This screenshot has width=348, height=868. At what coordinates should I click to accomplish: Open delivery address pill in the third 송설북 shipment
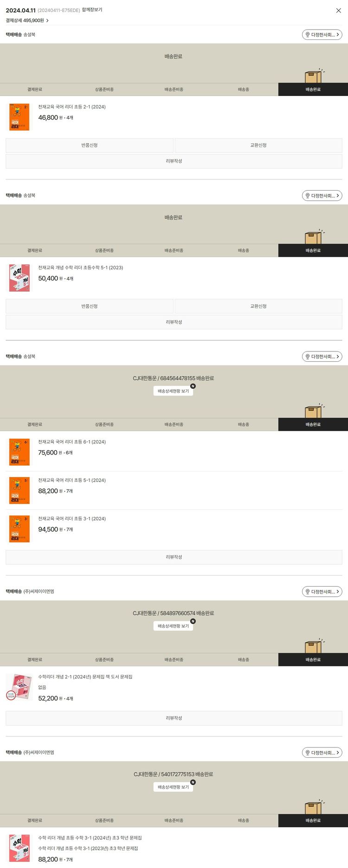coord(322,357)
